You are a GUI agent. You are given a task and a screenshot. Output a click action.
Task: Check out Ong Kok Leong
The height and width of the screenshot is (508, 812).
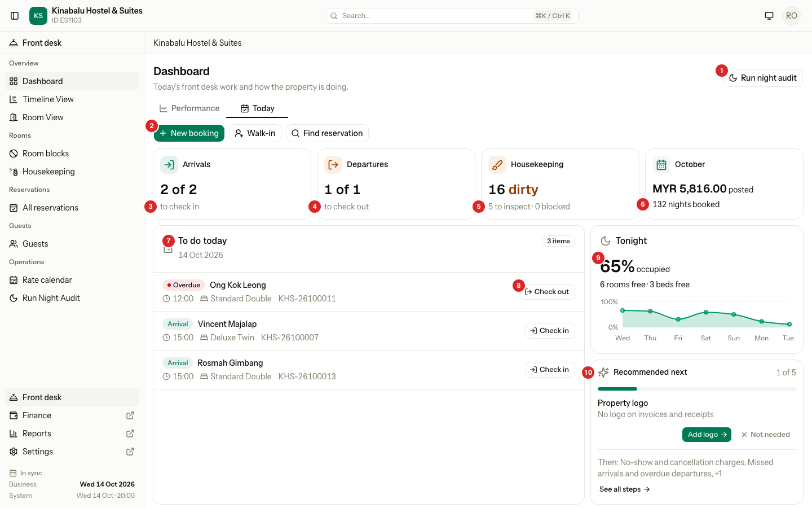point(548,292)
